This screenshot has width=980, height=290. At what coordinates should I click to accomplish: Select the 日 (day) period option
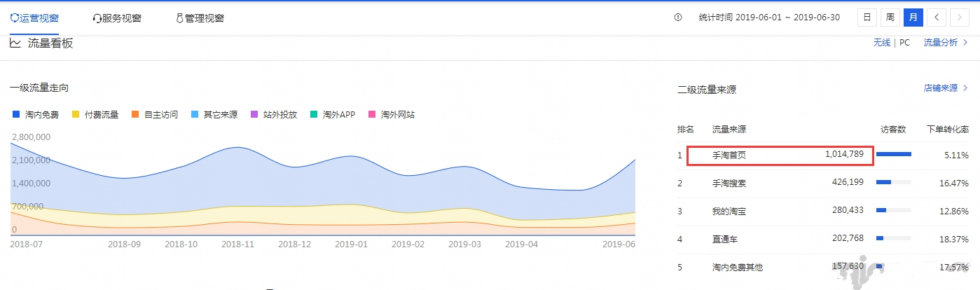click(867, 18)
